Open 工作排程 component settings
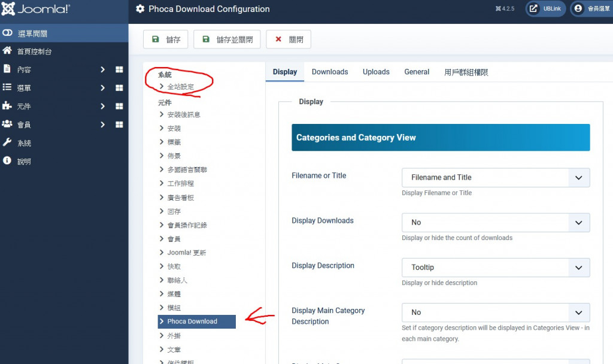The height and width of the screenshot is (364, 613). click(180, 183)
